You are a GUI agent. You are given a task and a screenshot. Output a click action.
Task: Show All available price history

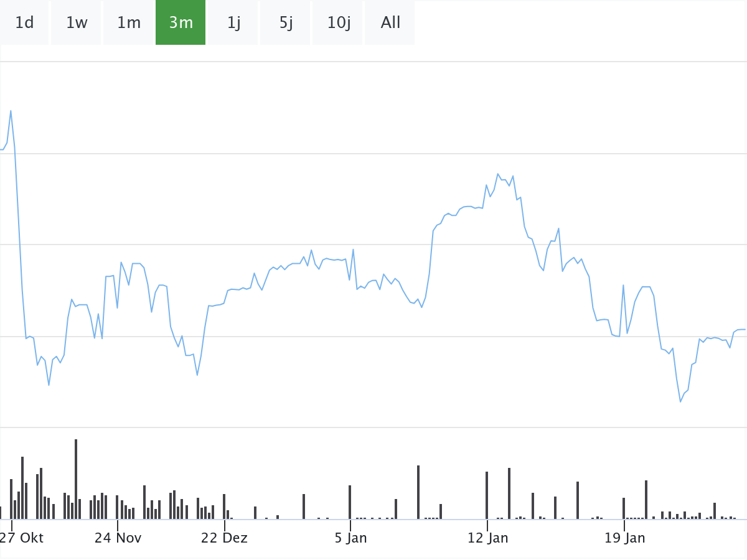click(x=390, y=23)
